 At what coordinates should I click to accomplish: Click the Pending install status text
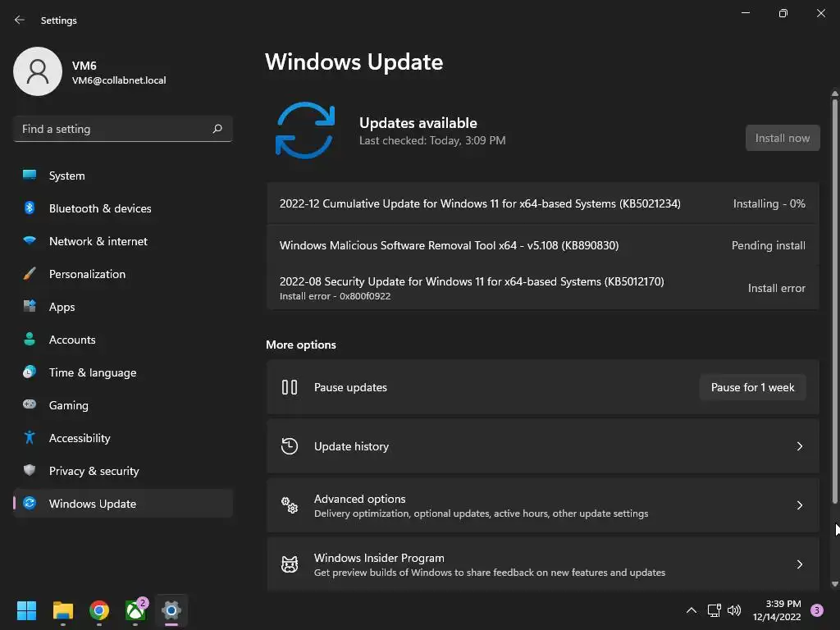point(768,245)
